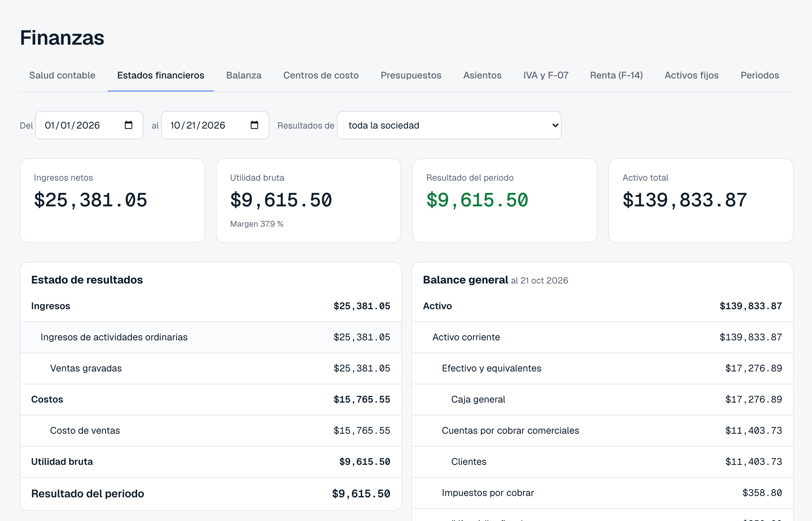Expand the 'toda la sociedad' dropdown
812x521 pixels.
point(449,125)
